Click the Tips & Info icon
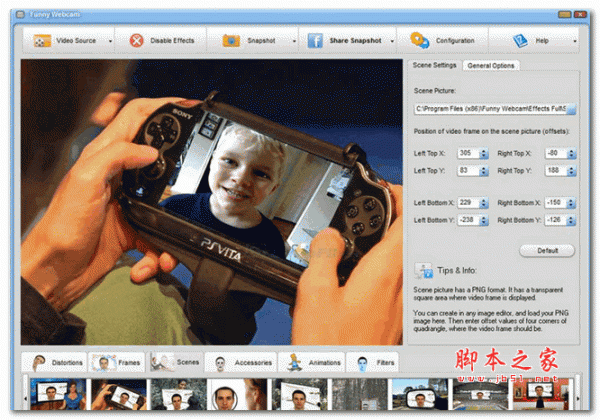This screenshot has height=420, width=600. pos(424,270)
